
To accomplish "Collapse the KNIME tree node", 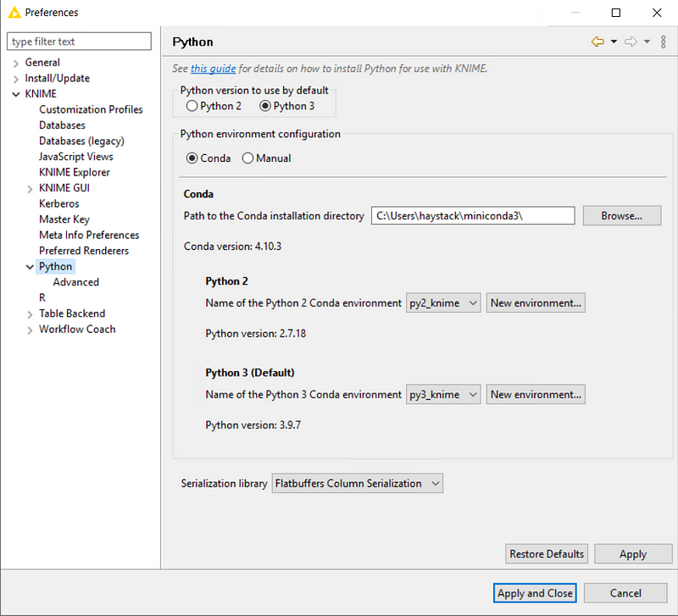I will (x=16, y=94).
